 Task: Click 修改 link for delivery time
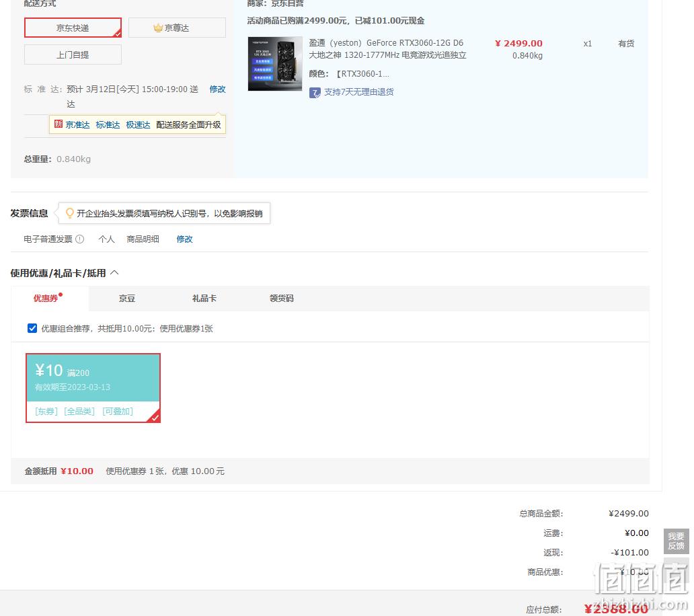click(217, 89)
